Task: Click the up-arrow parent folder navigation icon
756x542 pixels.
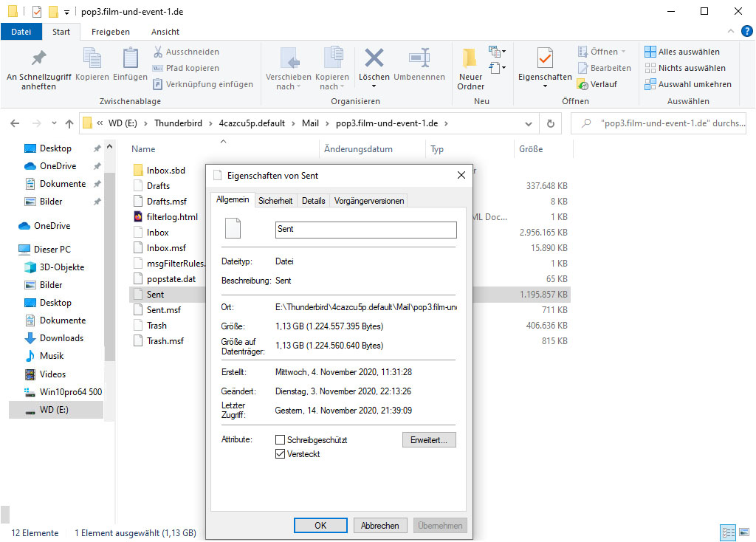Action: coord(69,123)
